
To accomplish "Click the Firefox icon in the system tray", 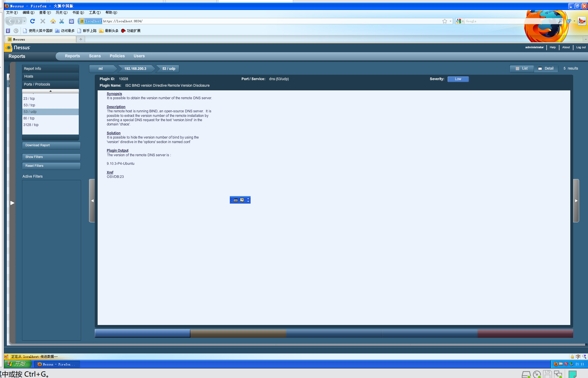I will pyautogui.click(x=556, y=364).
